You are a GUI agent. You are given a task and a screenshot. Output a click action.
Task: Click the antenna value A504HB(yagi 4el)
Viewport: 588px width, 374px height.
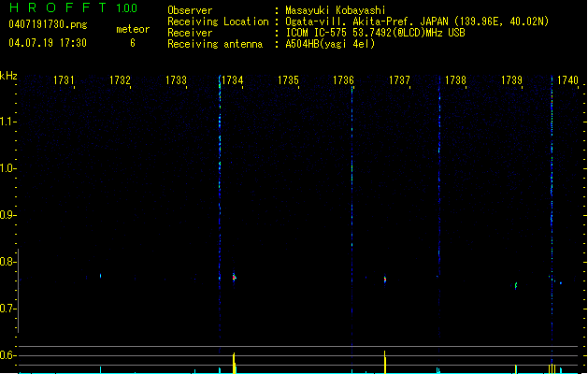(x=330, y=44)
